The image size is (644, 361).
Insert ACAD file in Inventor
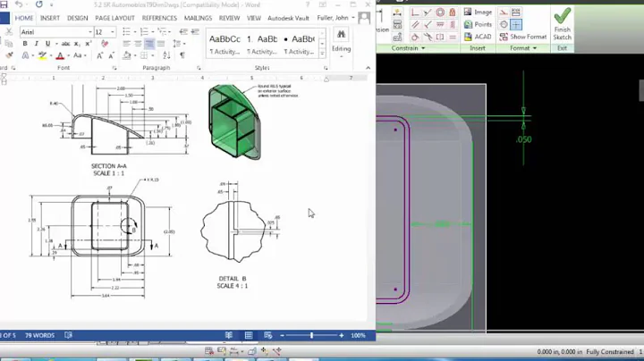coord(478,37)
